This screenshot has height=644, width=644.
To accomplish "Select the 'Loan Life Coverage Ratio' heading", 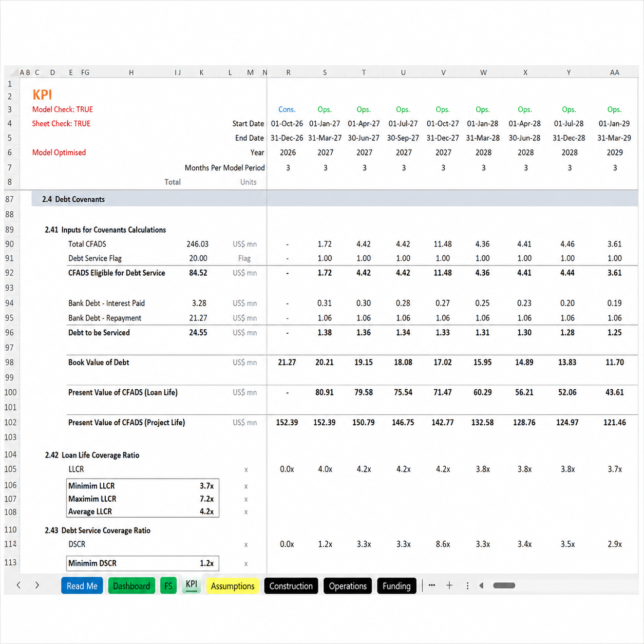I will pos(100,456).
